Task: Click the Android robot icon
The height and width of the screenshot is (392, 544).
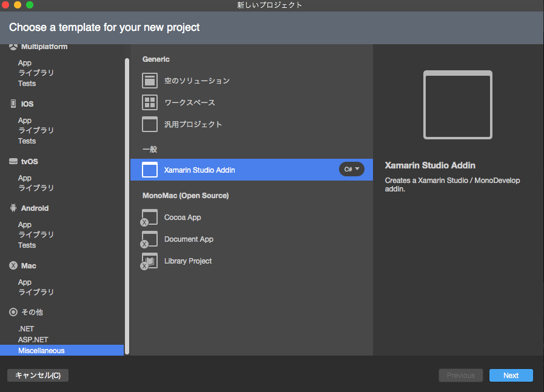Action: point(13,208)
